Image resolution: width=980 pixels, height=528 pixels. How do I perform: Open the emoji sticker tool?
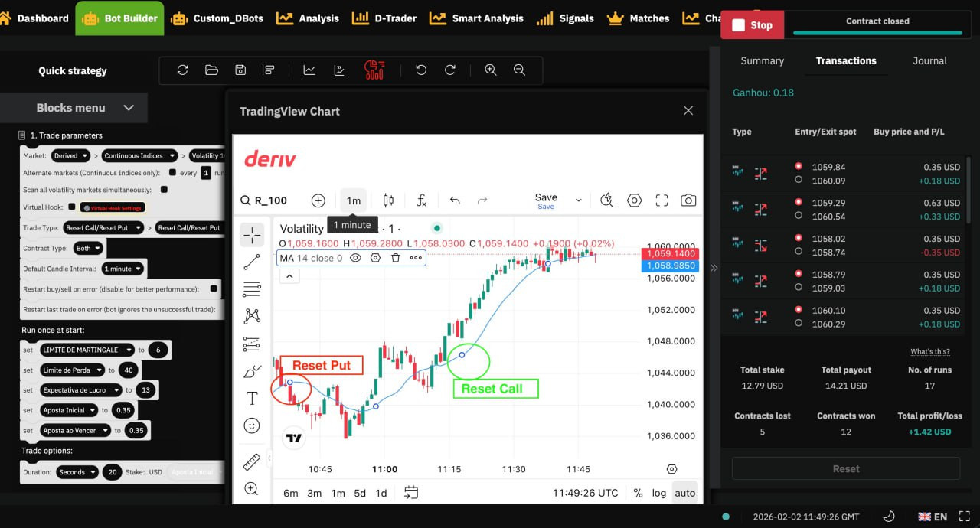(x=251, y=425)
